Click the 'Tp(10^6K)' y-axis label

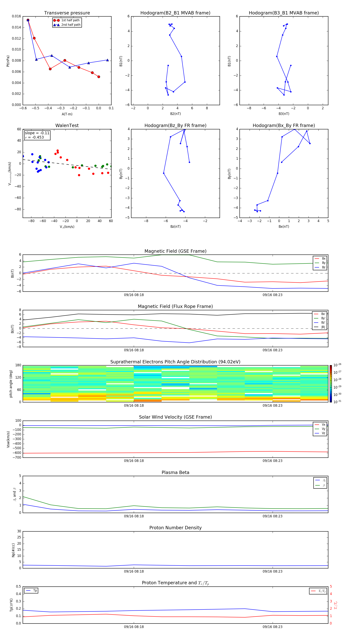coord(11,605)
